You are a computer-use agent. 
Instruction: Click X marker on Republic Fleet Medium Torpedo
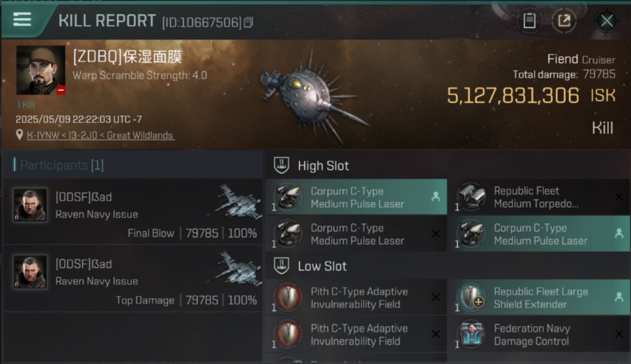619,197
